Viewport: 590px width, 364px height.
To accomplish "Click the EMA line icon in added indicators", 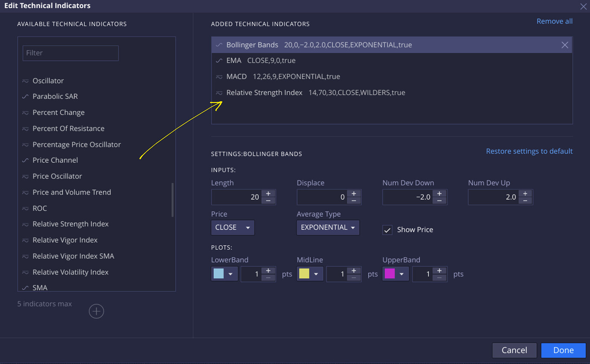I will coord(219,60).
